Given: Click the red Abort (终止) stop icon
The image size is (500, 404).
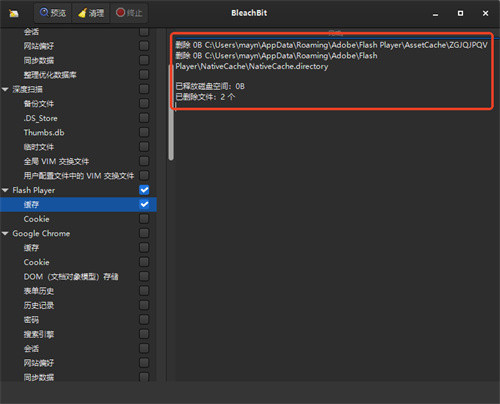Looking at the screenshot, I should click(x=120, y=12).
